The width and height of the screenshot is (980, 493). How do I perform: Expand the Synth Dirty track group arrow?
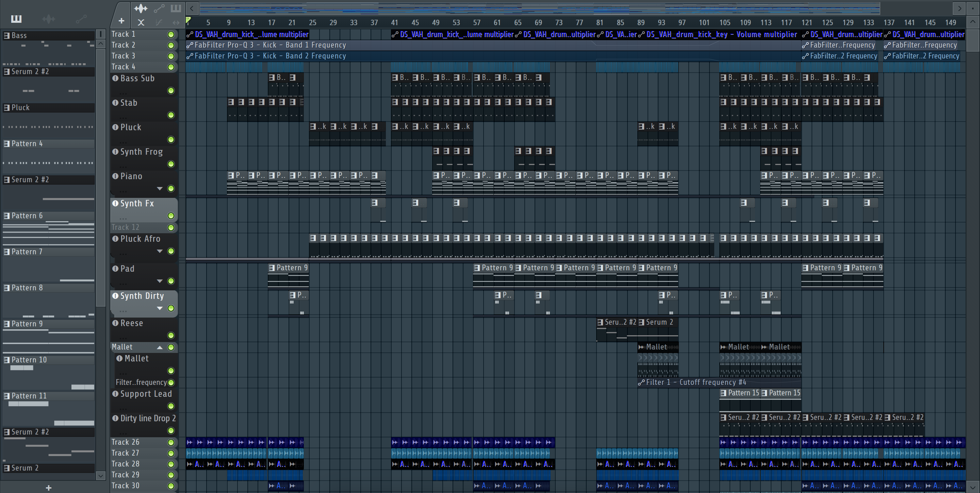click(160, 308)
